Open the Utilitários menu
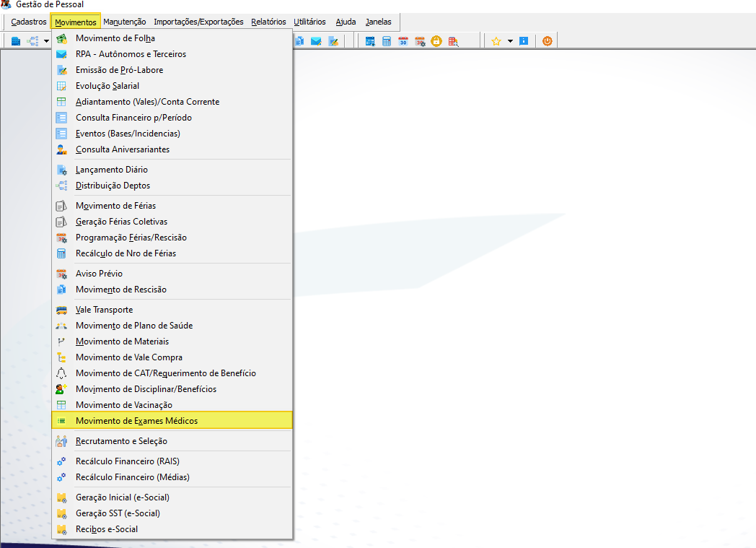 [x=309, y=22]
